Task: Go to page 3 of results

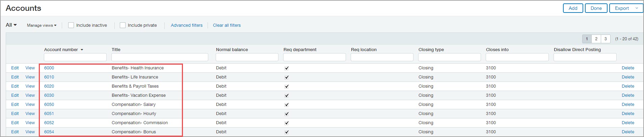Action: coord(606,39)
